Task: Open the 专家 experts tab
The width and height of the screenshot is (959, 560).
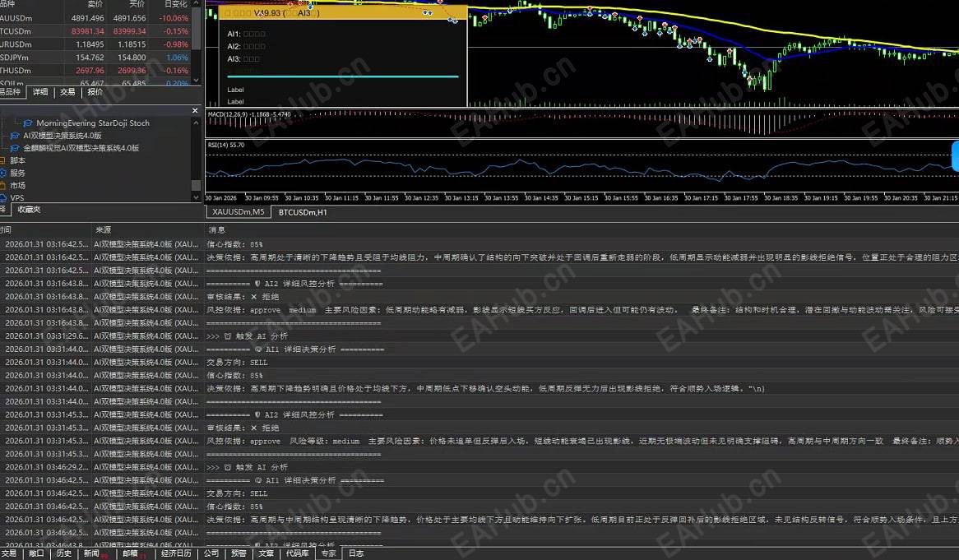Action: pyautogui.click(x=328, y=553)
